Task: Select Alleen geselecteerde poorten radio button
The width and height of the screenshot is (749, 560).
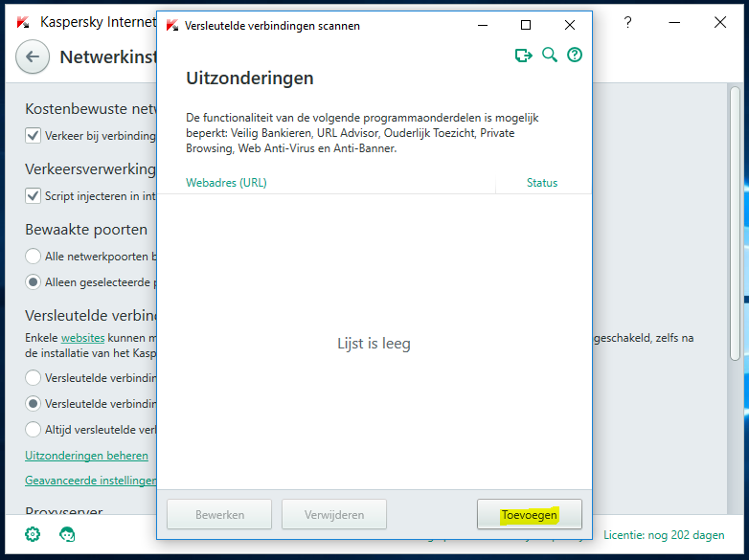Action: tap(33, 282)
